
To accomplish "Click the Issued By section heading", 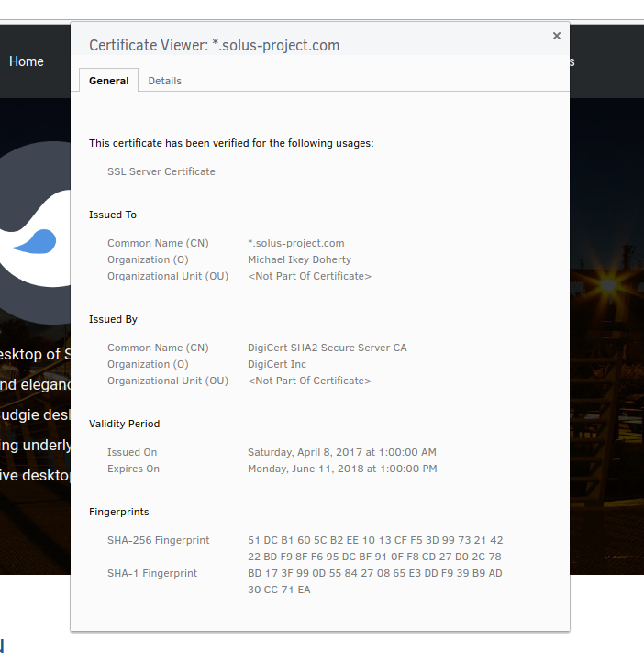I will 113,319.
